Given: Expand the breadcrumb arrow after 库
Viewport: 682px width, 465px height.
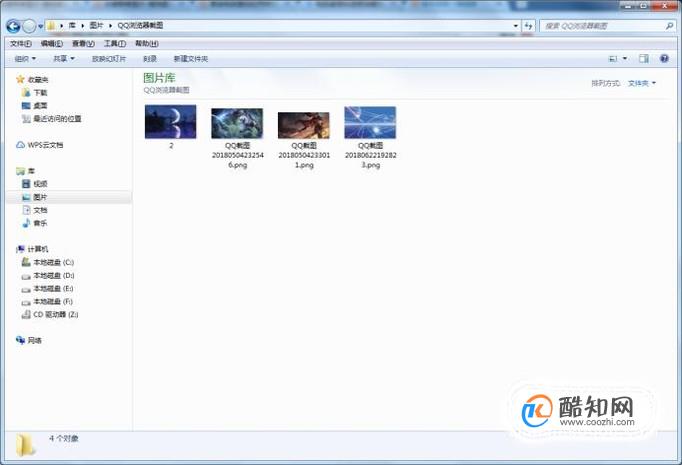Looking at the screenshot, I should [x=83, y=26].
